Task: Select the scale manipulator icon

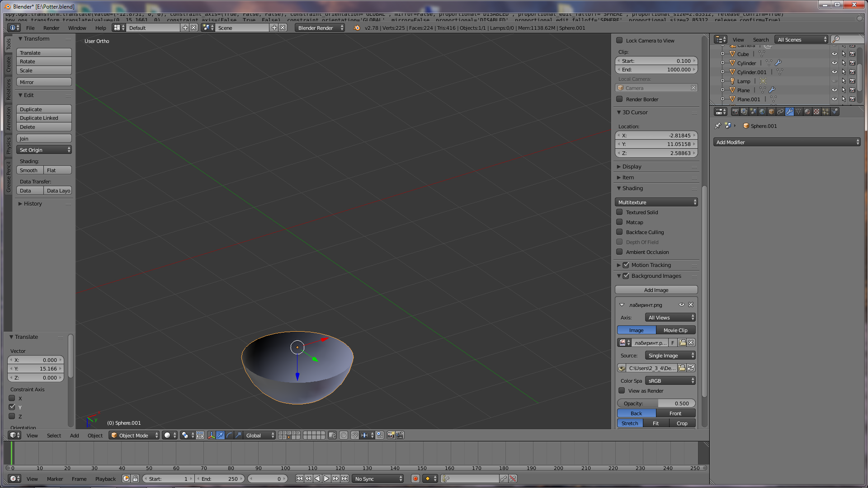Action: pos(238,435)
